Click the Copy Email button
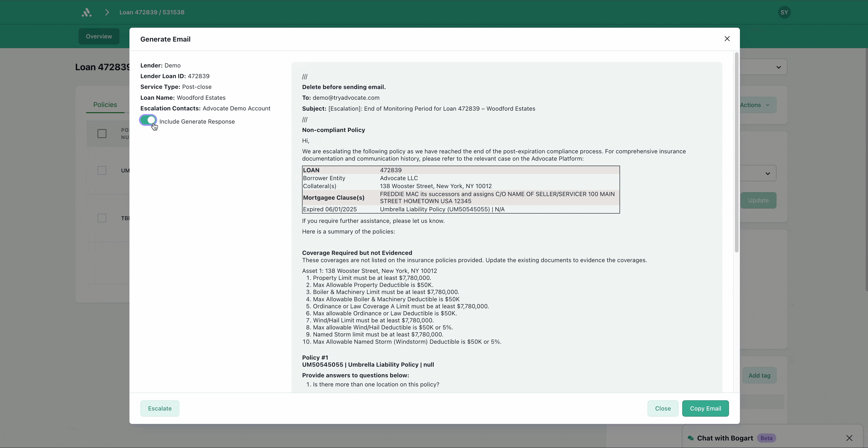 tap(705, 408)
